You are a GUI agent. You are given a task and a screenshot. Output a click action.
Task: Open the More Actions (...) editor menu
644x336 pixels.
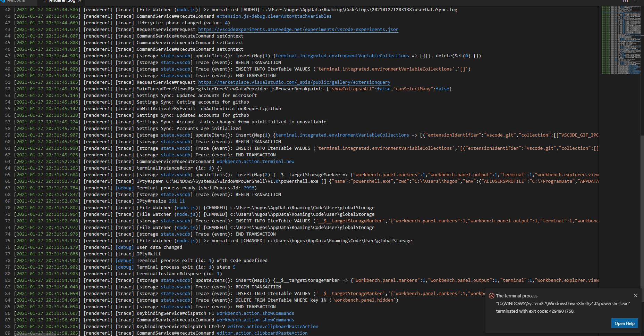[637, 1]
